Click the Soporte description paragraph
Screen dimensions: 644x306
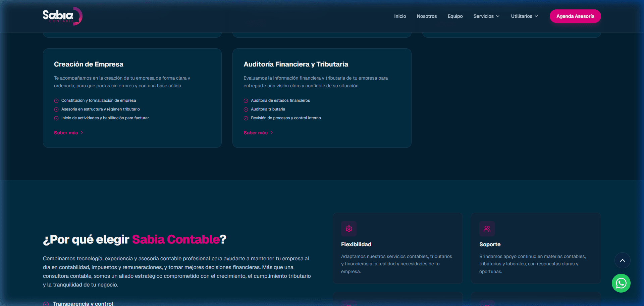[533, 264]
